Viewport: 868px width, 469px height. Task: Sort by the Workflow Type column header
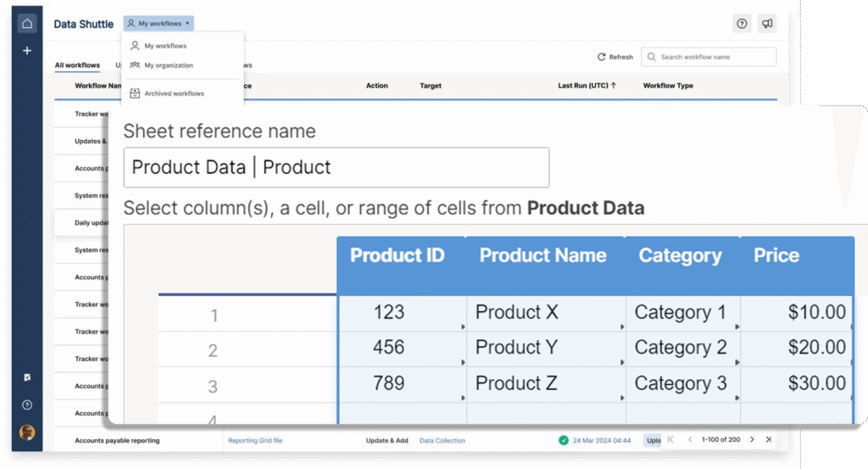click(x=668, y=86)
